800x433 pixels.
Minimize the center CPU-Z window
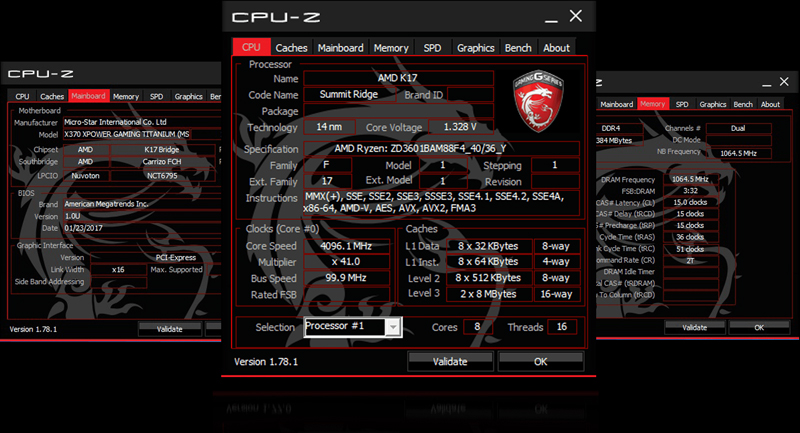pos(551,17)
